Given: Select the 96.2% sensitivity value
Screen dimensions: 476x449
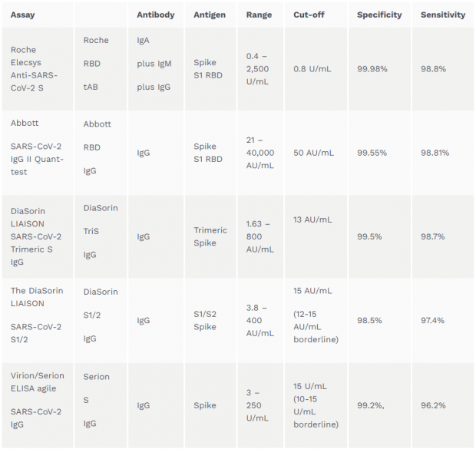Looking at the screenshot, I should (433, 405).
